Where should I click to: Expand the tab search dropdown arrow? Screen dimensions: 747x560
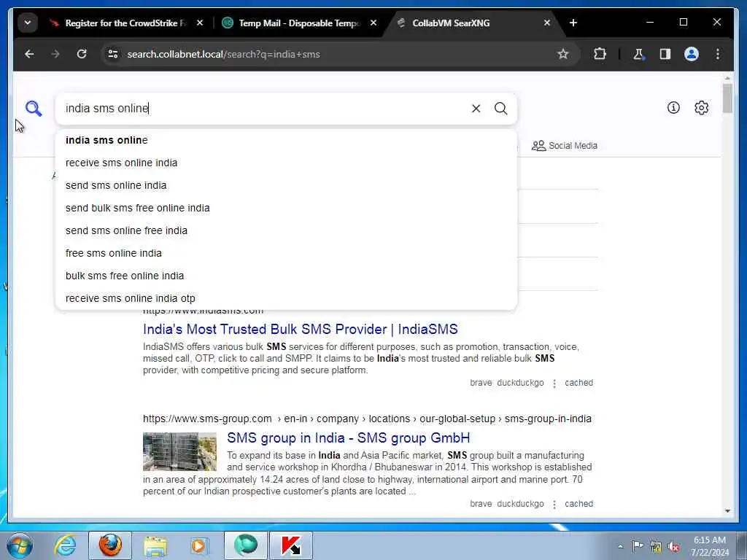tap(28, 23)
